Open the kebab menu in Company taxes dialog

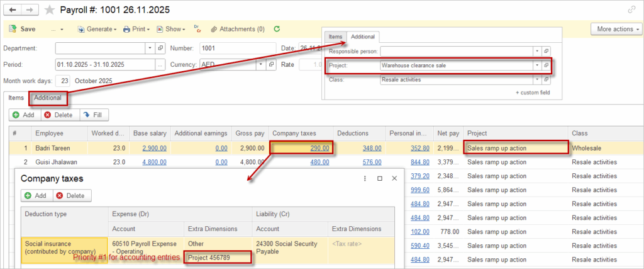click(x=365, y=179)
